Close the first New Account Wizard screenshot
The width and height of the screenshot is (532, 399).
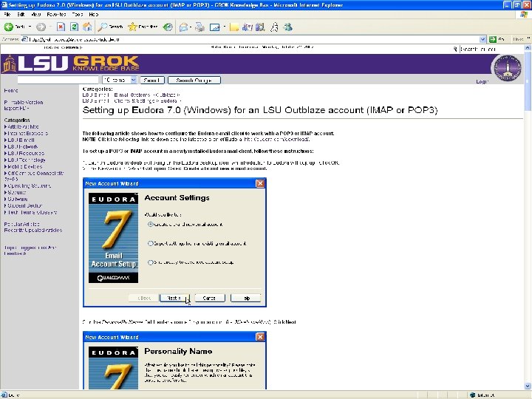coord(260,183)
